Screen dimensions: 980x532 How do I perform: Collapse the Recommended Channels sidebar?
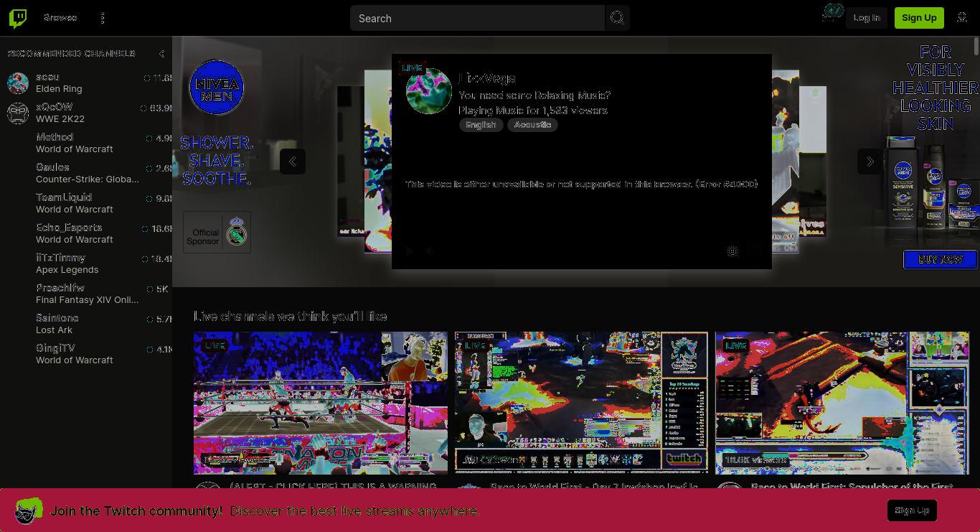pyautogui.click(x=161, y=54)
